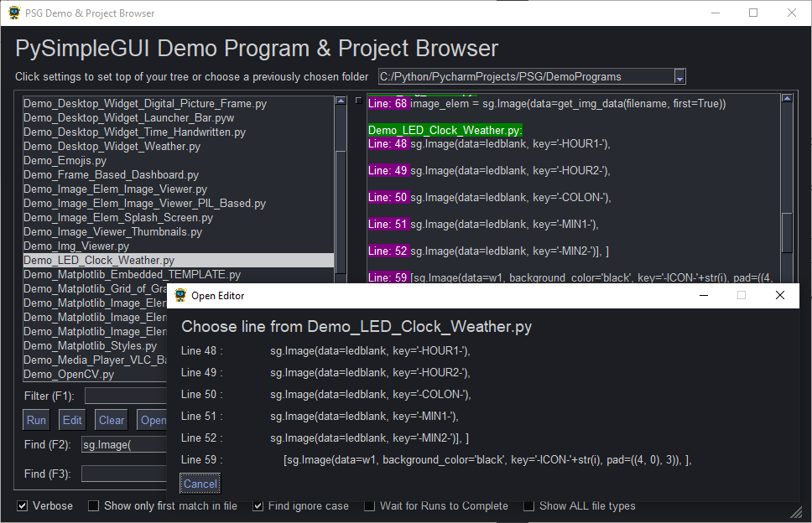Grab the size grip at the window corner
The width and height of the screenshot is (812, 523).
[x=796, y=512]
